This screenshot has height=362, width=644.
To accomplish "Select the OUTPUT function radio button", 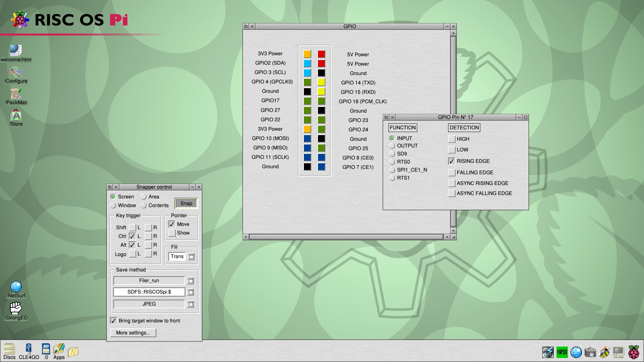I will coord(392,146).
